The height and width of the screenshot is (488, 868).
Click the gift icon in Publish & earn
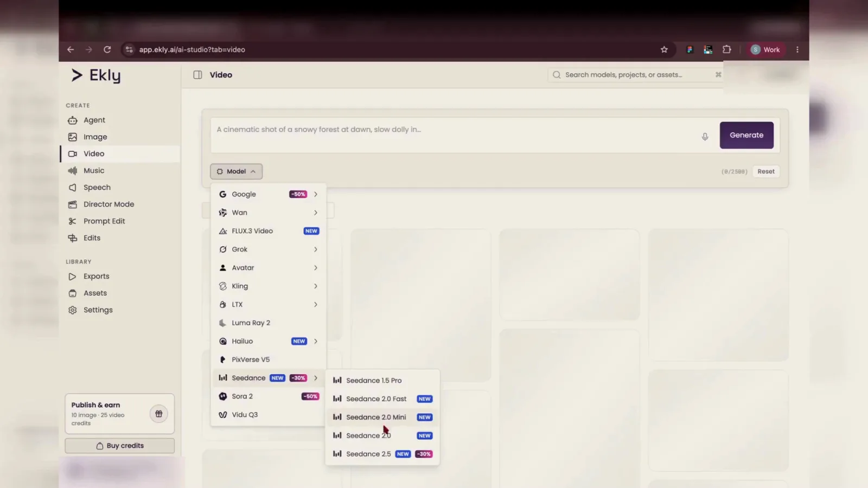[x=159, y=414]
